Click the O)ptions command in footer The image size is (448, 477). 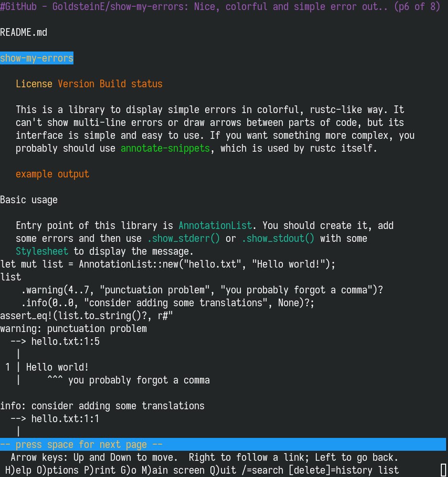point(58,470)
